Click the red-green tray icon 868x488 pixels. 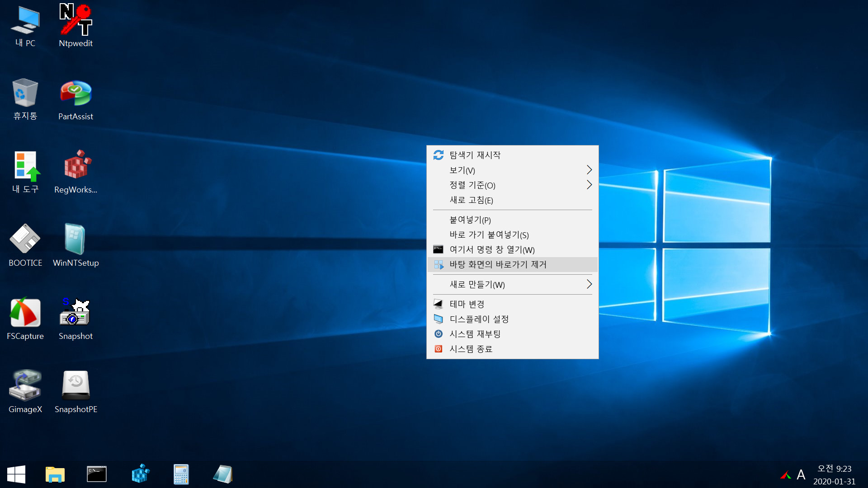pos(786,475)
